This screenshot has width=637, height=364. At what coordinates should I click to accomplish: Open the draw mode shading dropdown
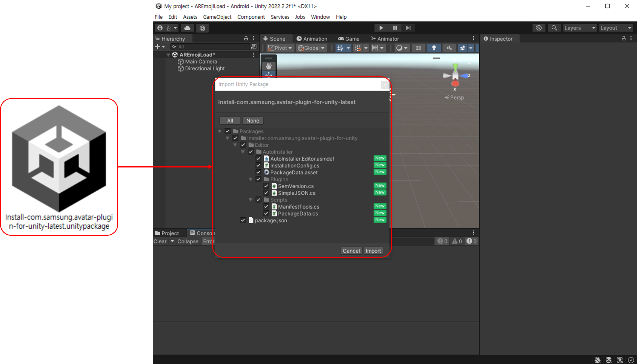click(x=402, y=48)
